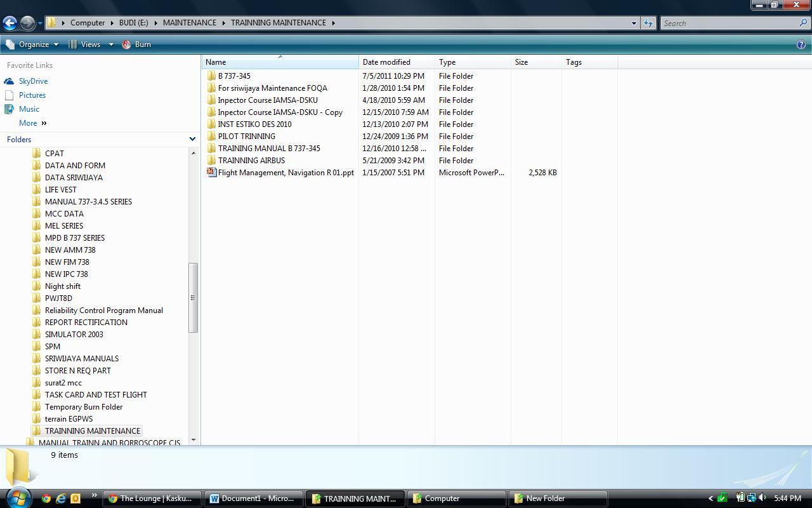Open the recent pages dropdown arrow
Screen dimensions: 812x508
39,23
